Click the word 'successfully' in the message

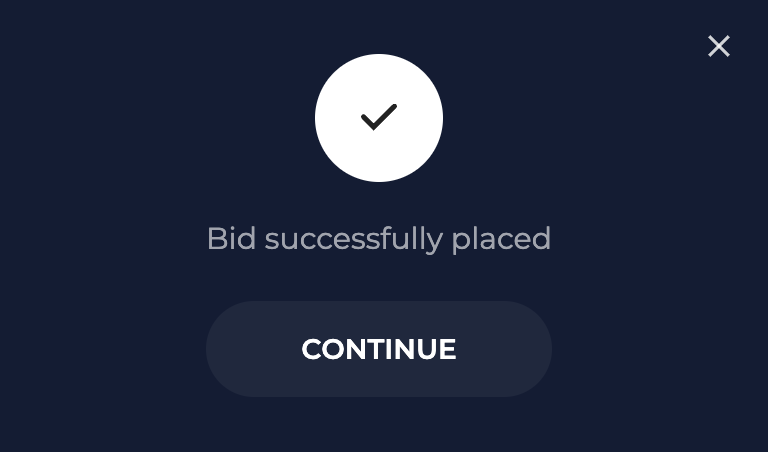(x=354, y=239)
